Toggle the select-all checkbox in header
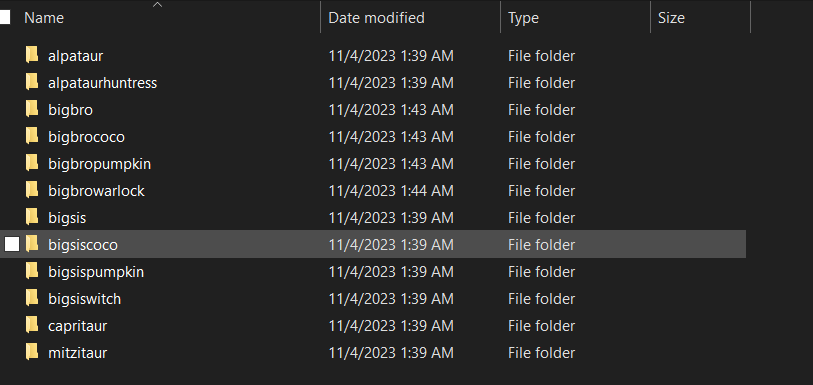The width and height of the screenshot is (813, 385). click(5, 18)
